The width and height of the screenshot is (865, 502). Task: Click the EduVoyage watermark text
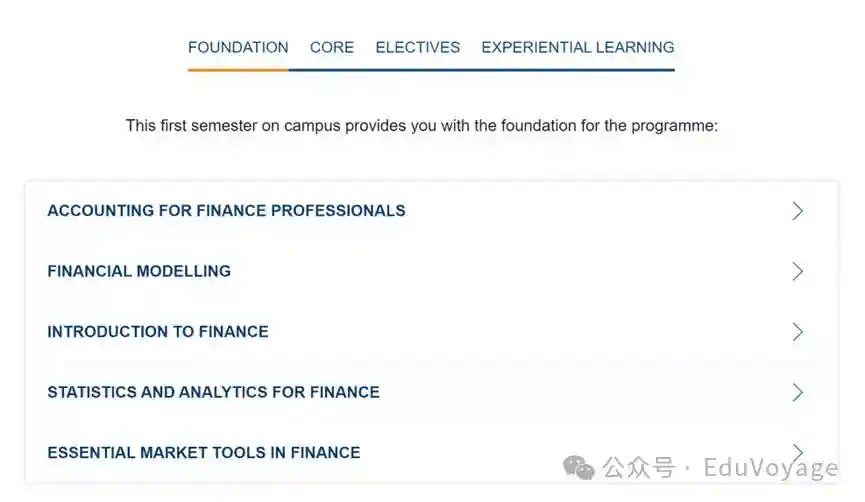click(770, 468)
